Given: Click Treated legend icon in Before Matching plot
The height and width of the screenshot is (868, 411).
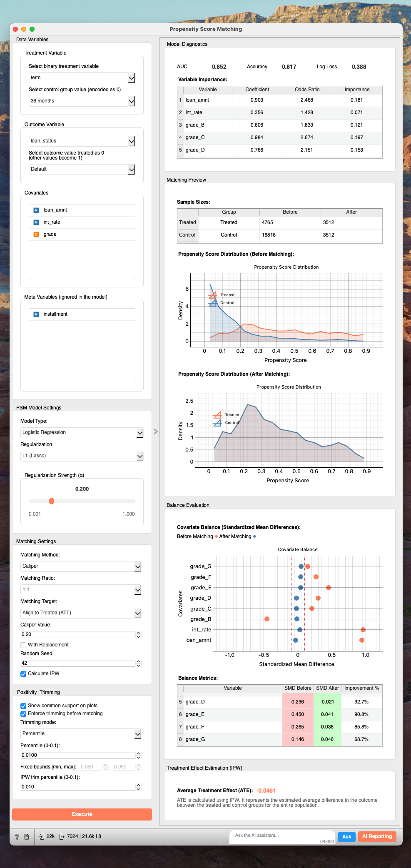Looking at the screenshot, I should tap(213, 295).
